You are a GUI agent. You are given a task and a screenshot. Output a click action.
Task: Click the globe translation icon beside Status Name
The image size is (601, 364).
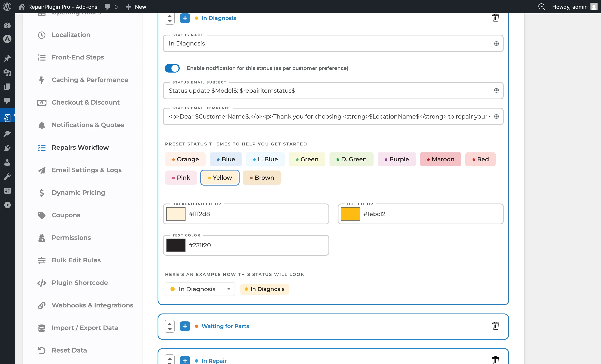tap(497, 43)
